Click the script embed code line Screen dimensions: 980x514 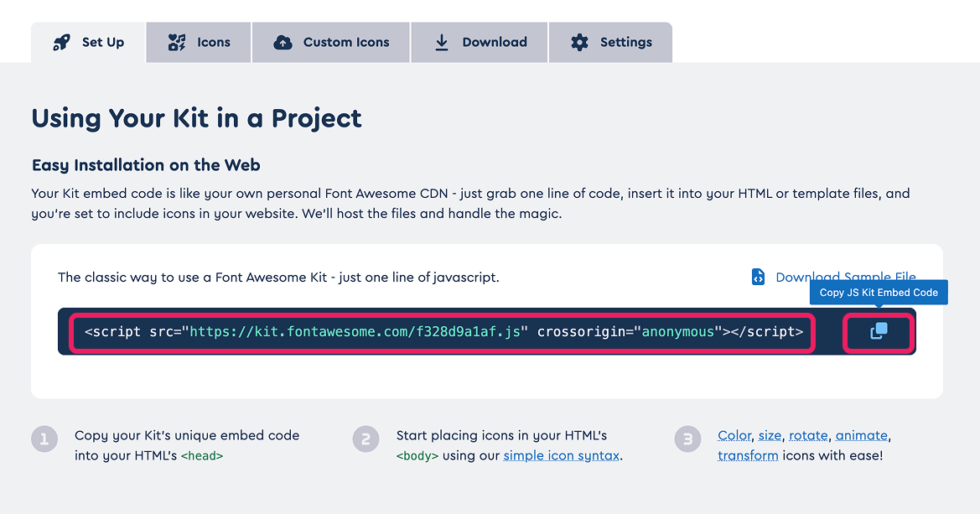(442, 332)
